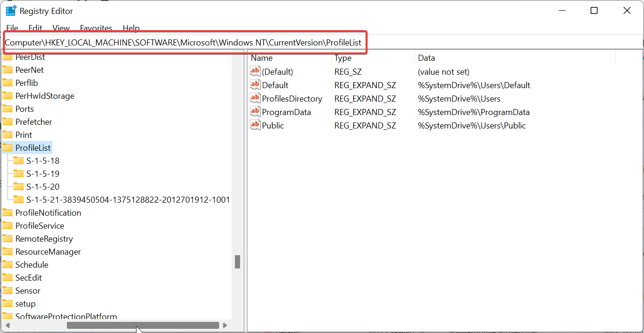Image resolution: width=644 pixels, height=333 pixels.
Task: Click the Sensor folder icon
Action: tap(7, 291)
